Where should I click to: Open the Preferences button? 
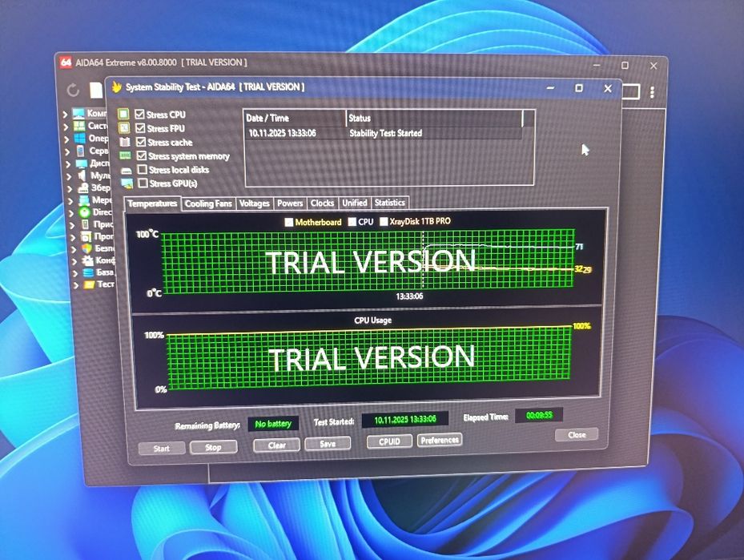440,440
